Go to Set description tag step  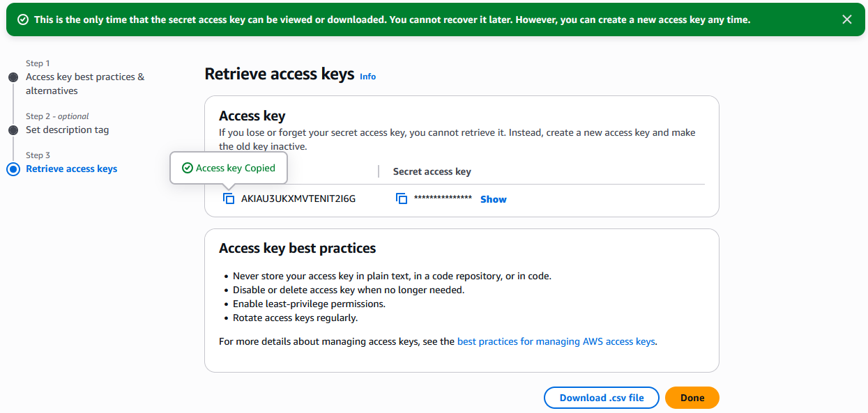(68, 130)
